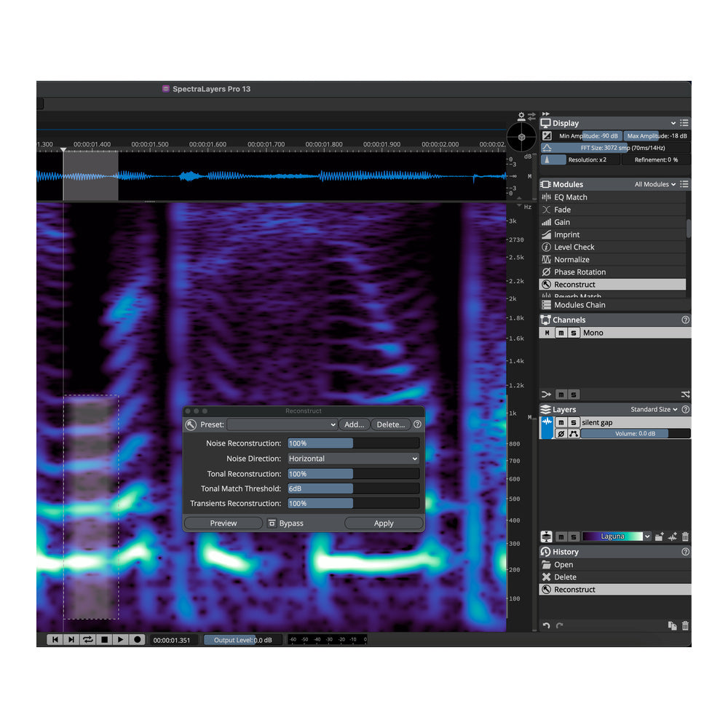Click the record transport button
This screenshot has height=728, width=728.
coord(137,640)
